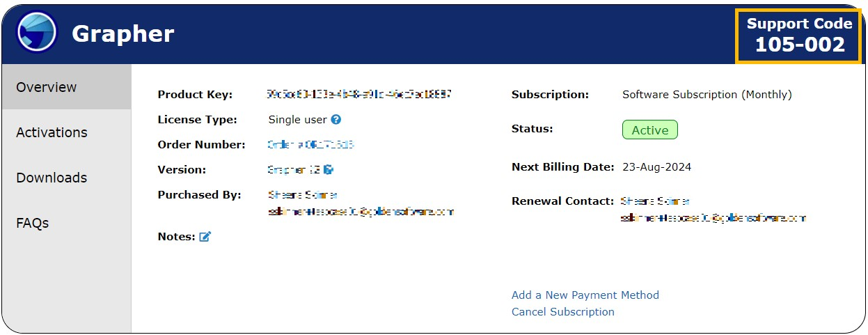Open the Order Number link

(310, 145)
